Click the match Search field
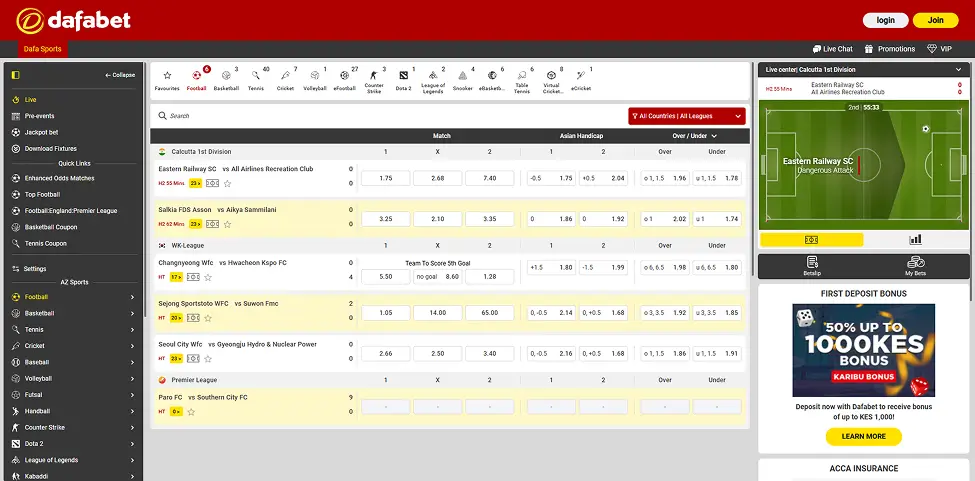The height and width of the screenshot is (481, 975). (x=390, y=116)
